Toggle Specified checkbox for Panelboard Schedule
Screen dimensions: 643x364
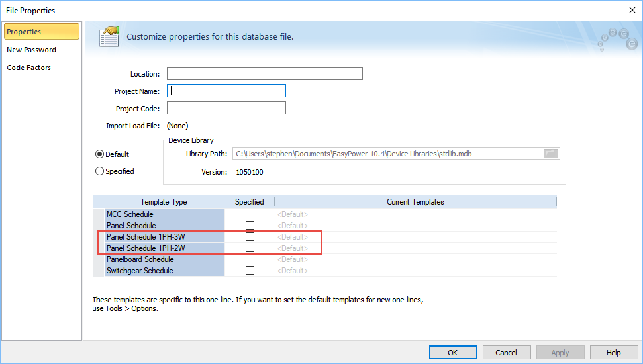point(250,259)
